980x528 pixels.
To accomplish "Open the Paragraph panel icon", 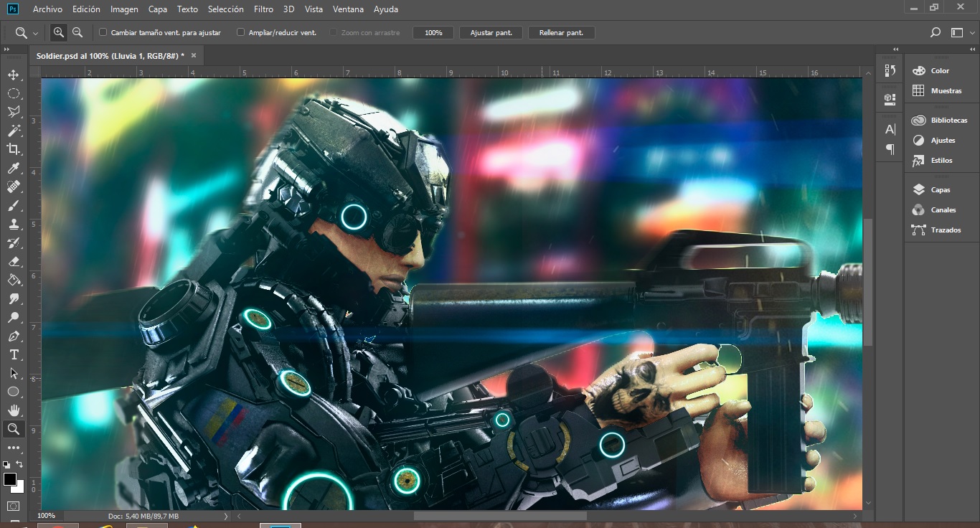I will click(890, 149).
